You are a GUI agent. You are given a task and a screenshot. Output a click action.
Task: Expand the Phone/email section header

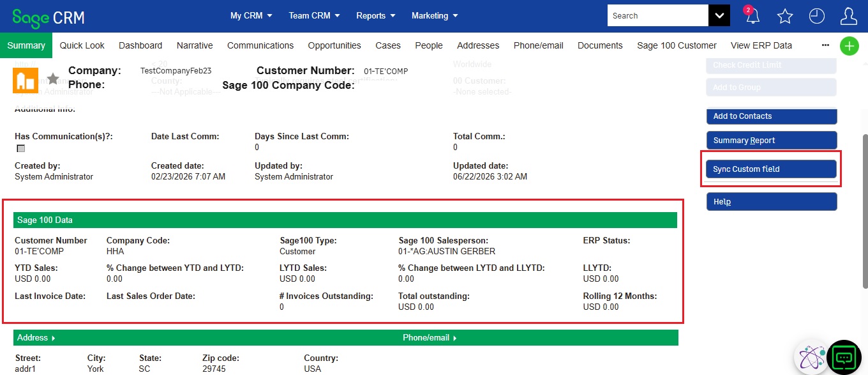(x=430, y=337)
